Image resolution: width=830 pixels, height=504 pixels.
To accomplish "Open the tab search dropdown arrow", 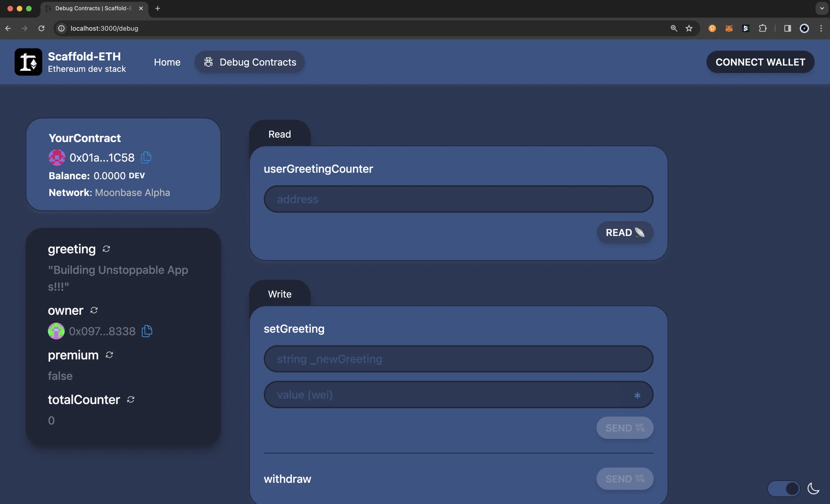I will point(822,8).
